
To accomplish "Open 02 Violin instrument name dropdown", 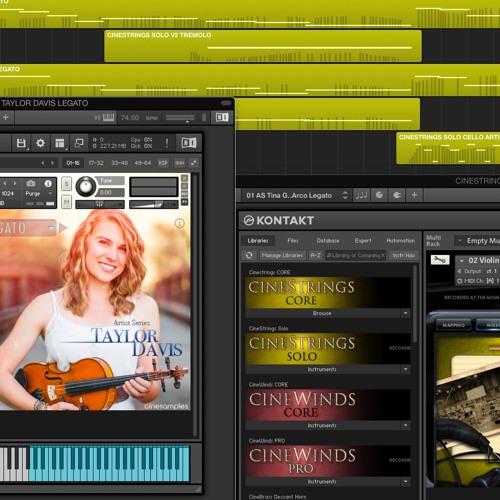I will [x=462, y=261].
